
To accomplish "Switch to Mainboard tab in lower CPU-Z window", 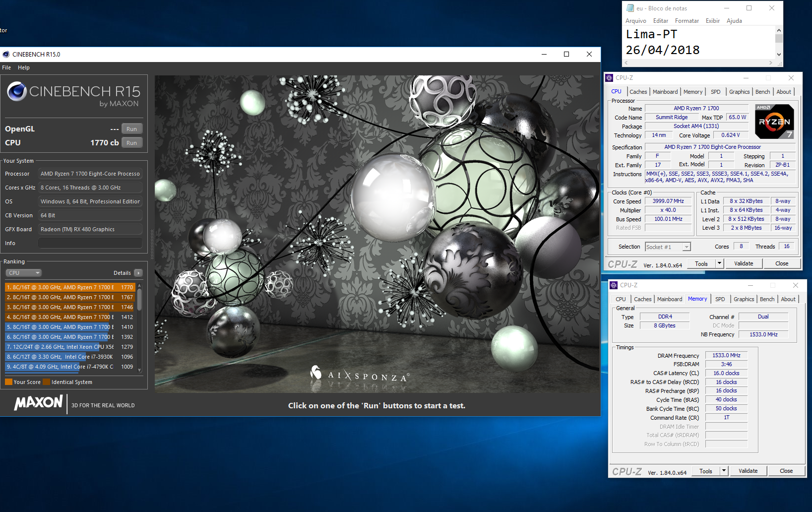I will click(x=670, y=299).
